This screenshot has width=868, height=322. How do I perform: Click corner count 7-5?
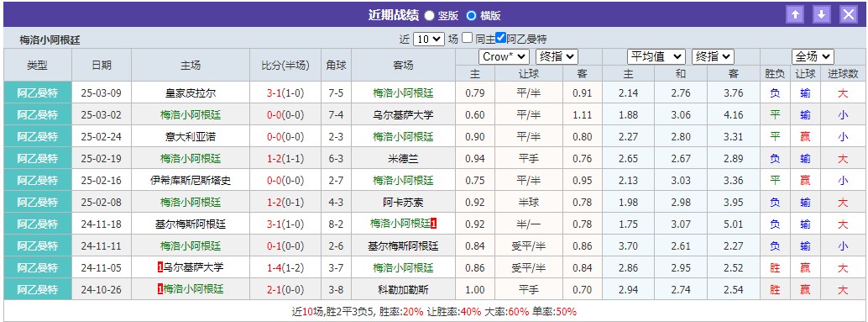coord(336,93)
